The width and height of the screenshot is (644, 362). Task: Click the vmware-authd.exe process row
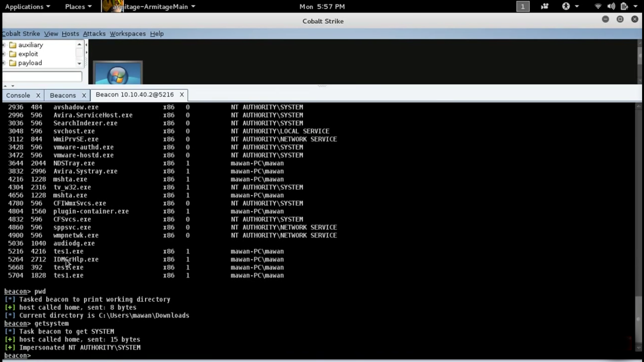156,147
